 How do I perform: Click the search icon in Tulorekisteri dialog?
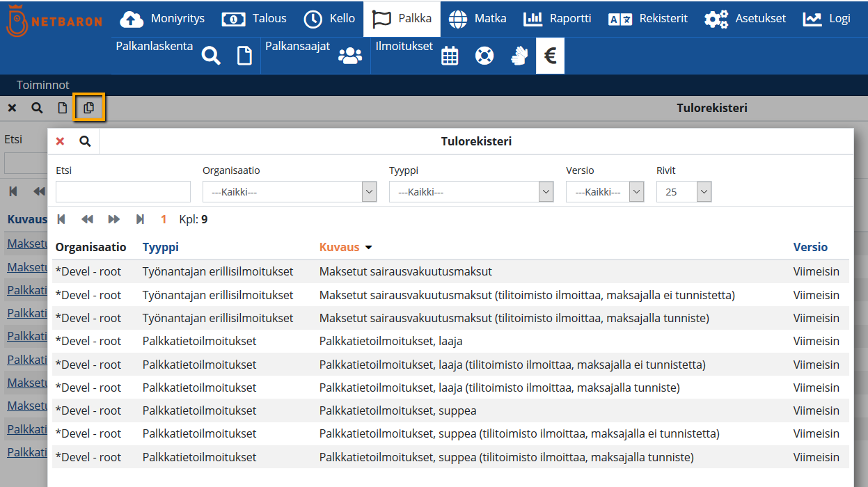pos(85,141)
